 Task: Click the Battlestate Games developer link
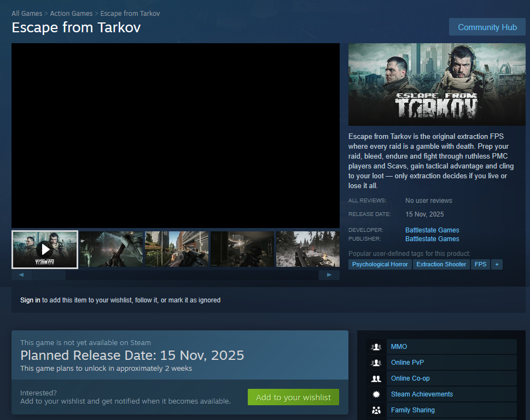coord(432,230)
